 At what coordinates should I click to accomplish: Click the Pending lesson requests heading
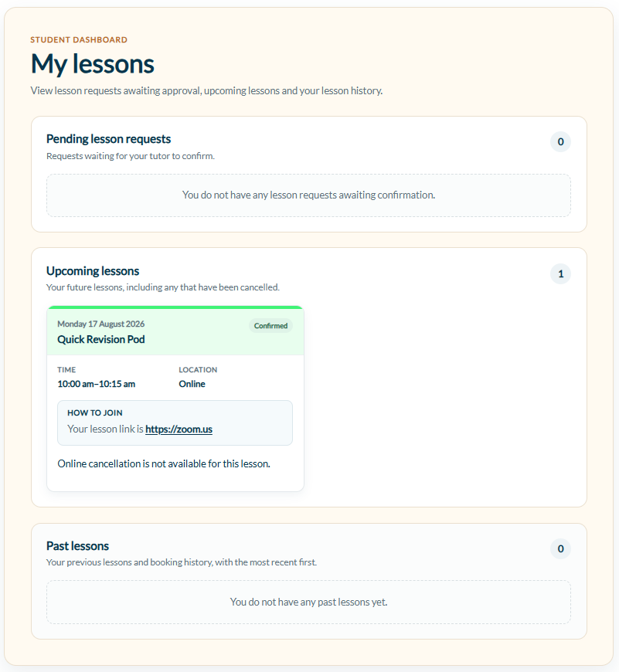point(108,139)
